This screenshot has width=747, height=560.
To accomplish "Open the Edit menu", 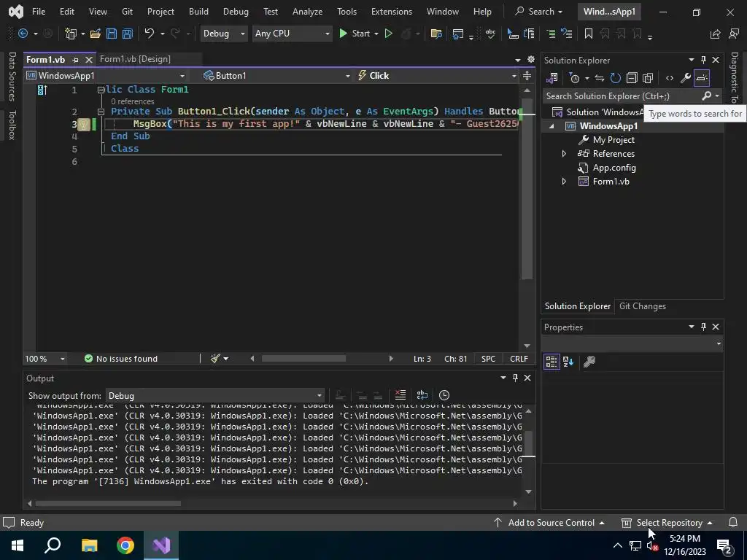I will point(66,12).
